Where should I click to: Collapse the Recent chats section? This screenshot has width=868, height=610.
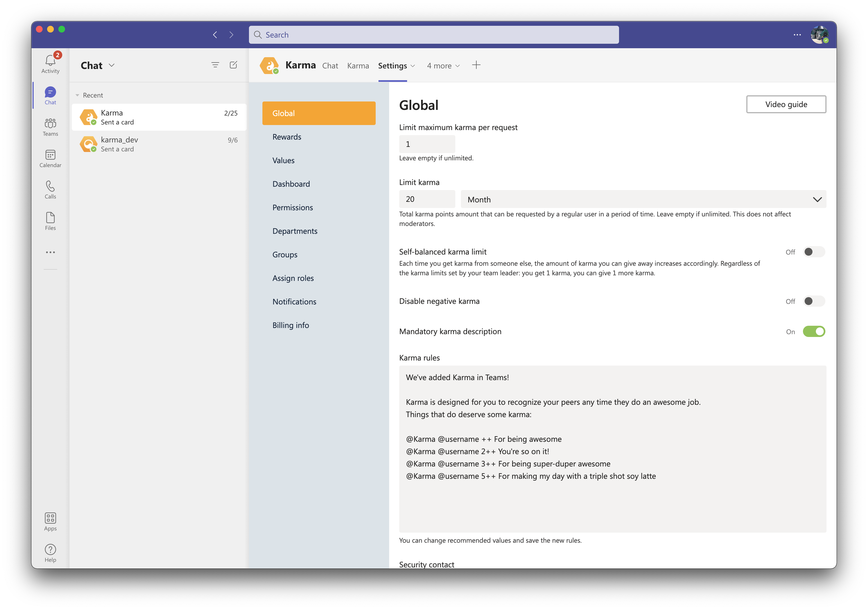coord(77,95)
